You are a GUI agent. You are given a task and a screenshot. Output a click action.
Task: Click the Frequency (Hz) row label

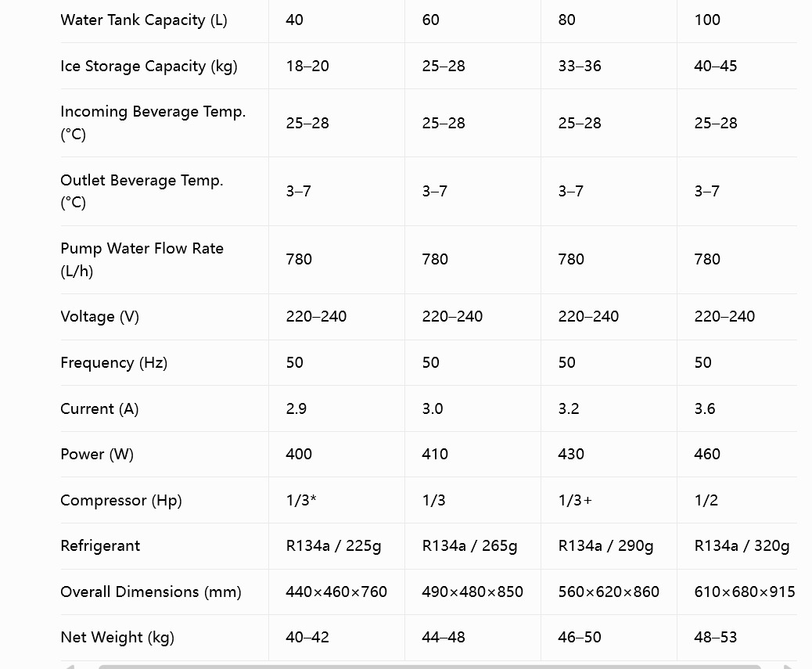[114, 362]
